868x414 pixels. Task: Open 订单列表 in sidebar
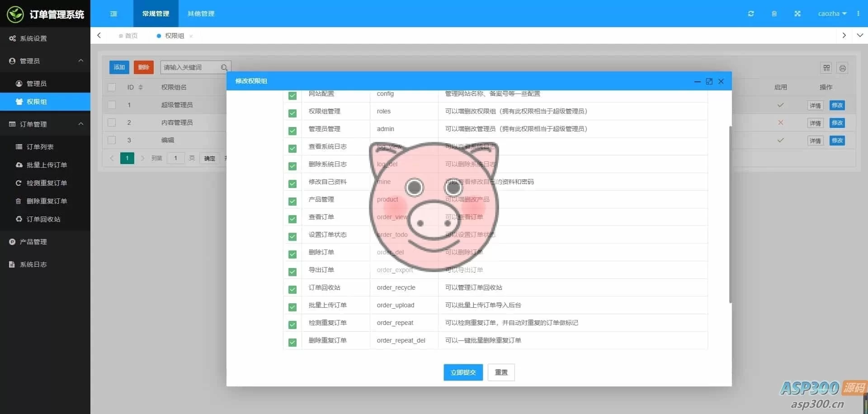click(45, 147)
